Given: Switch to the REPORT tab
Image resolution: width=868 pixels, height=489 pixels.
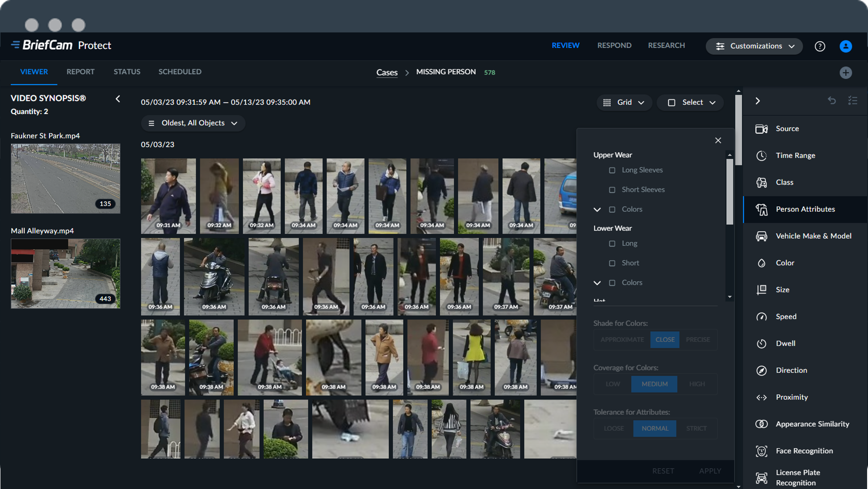Looking at the screenshot, I should [x=80, y=72].
